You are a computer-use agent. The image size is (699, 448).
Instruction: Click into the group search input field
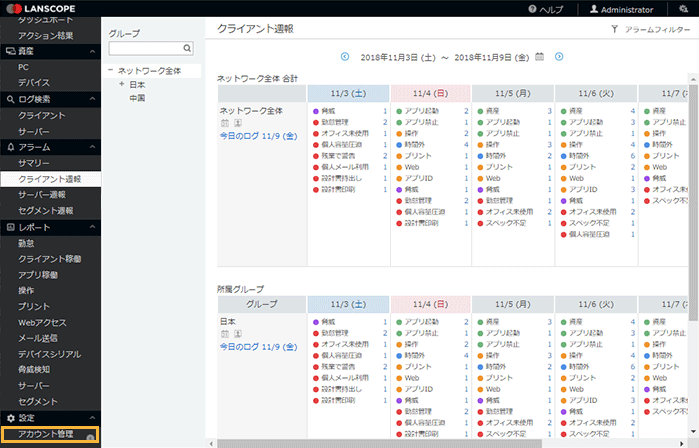pyautogui.click(x=145, y=47)
